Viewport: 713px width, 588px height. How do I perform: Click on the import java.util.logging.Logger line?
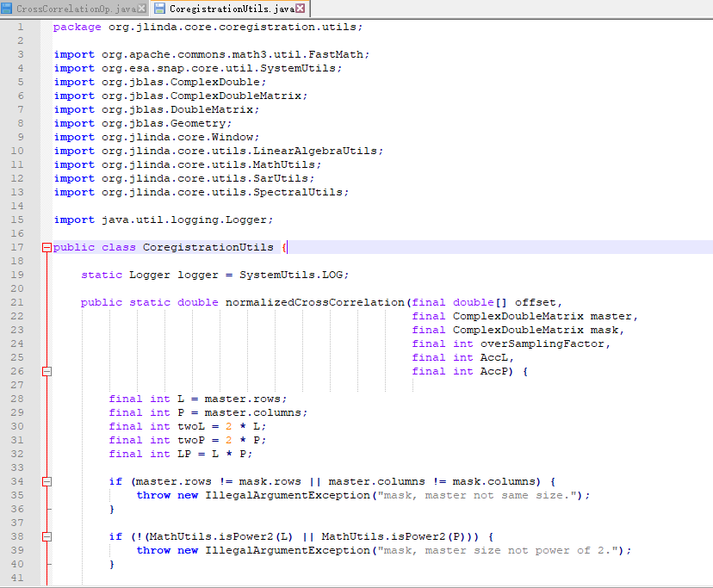pyautogui.click(x=164, y=220)
